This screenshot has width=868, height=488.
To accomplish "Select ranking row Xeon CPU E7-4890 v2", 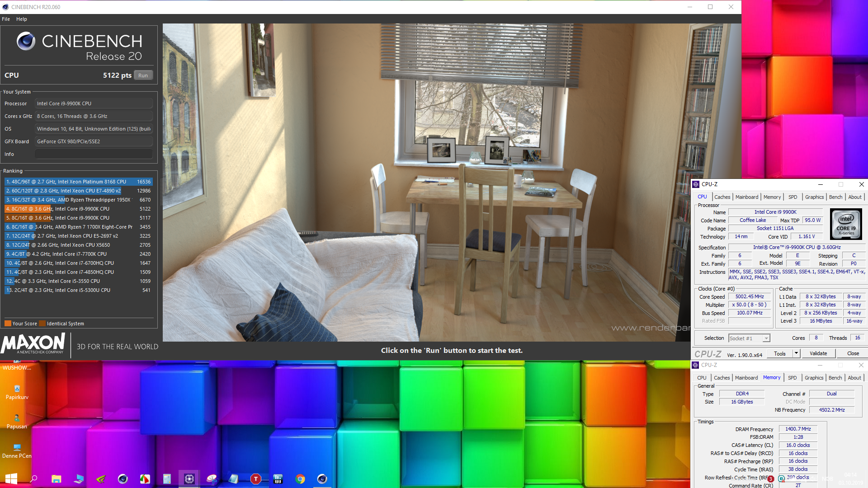I will click(79, 191).
